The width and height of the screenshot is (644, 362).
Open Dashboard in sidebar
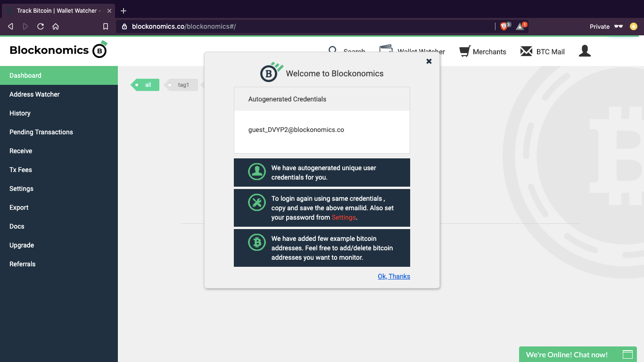[x=59, y=75]
